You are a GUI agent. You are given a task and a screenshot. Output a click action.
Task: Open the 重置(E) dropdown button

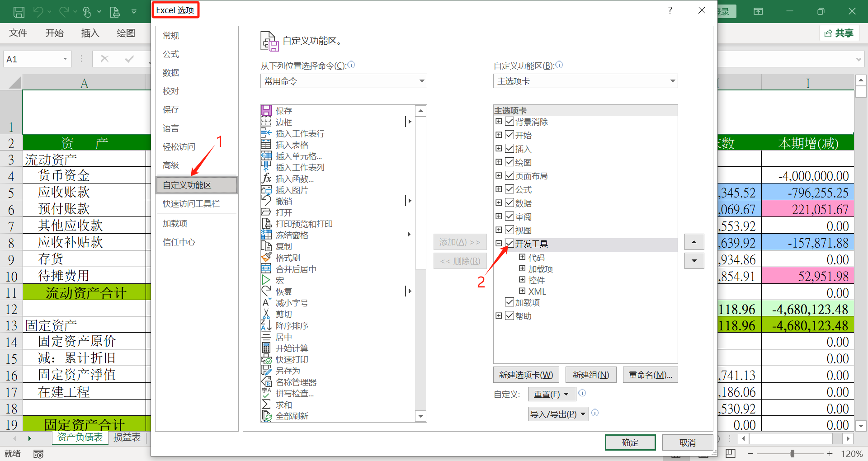click(x=552, y=394)
